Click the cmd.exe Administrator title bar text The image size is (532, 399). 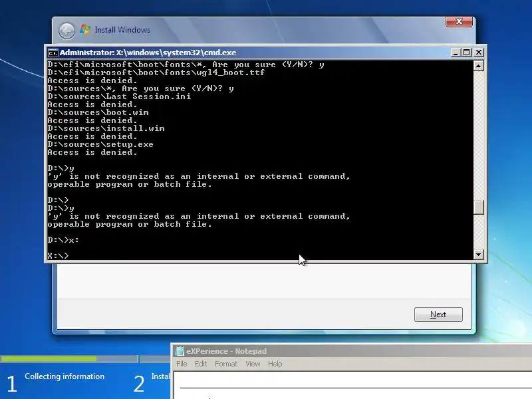148,53
